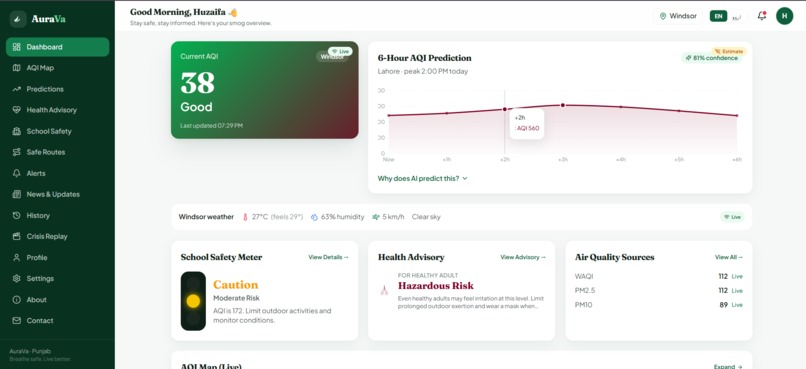This screenshot has height=369, width=806.
Task: Click the Current AQI value 38
Action: tap(197, 83)
